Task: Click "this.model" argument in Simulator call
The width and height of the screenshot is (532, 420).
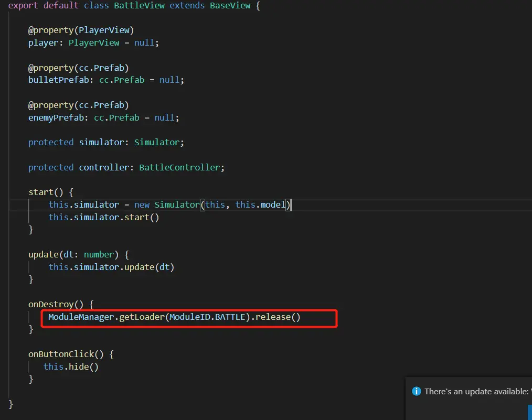Action: (261, 204)
